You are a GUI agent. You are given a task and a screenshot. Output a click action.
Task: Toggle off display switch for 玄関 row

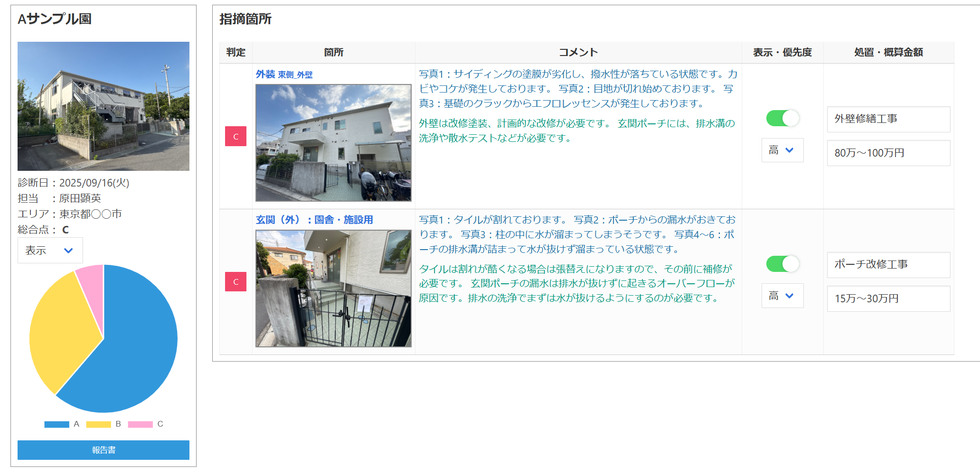(x=782, y=264)
